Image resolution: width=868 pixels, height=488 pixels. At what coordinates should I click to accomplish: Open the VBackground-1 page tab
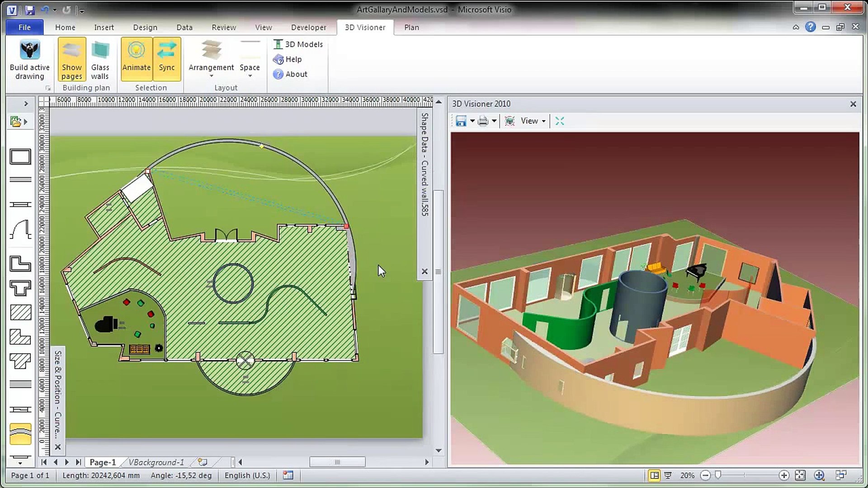tap(156, 462)
